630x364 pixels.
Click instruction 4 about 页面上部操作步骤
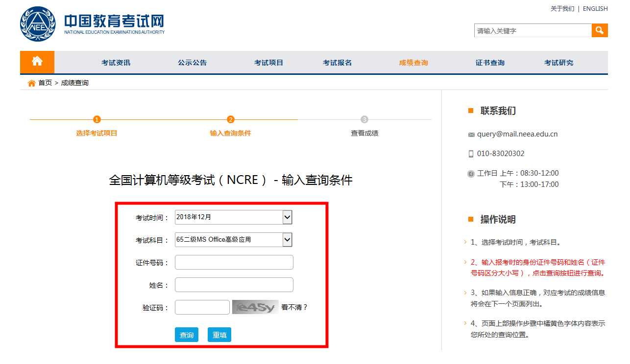coord(538,329)
